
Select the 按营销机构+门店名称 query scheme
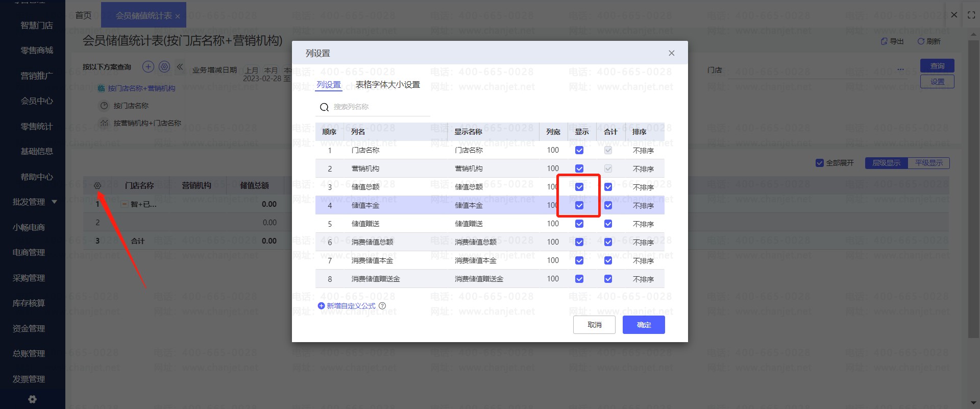(x=147, y=123)
